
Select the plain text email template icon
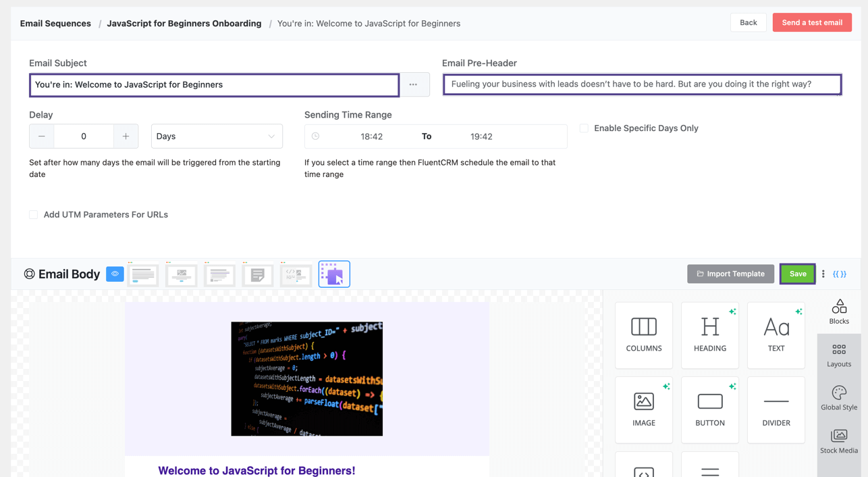point(258,274)
